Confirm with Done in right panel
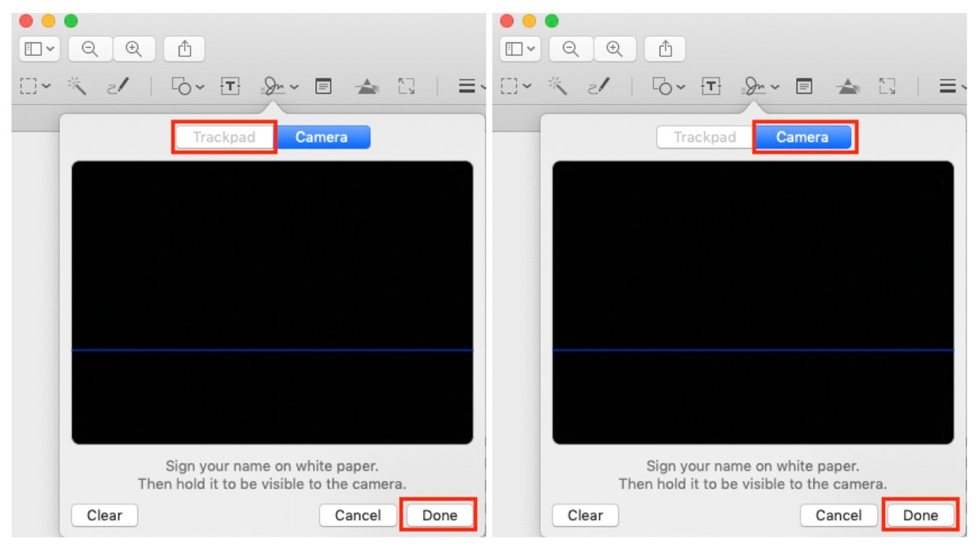Viewport: 980px width, 551px height. pyautogui.click(x=920, y=516)
